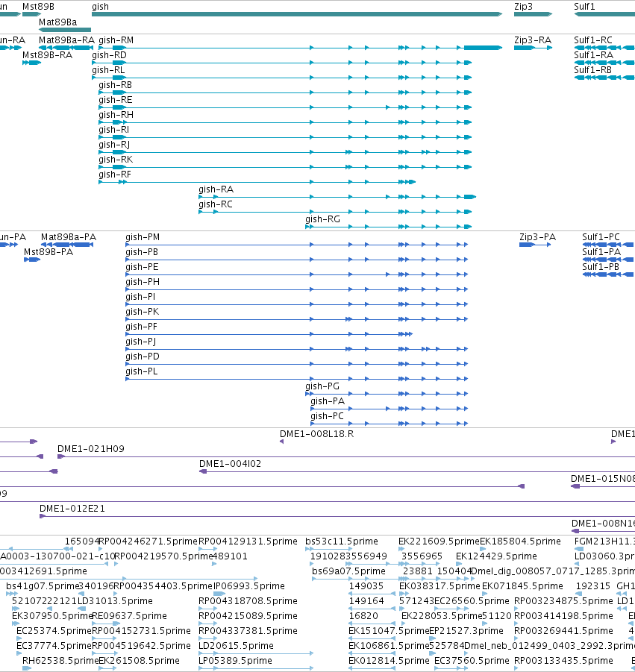Click the Zip3-RA transcript
The image size is (635, 672).
point(533,48)
